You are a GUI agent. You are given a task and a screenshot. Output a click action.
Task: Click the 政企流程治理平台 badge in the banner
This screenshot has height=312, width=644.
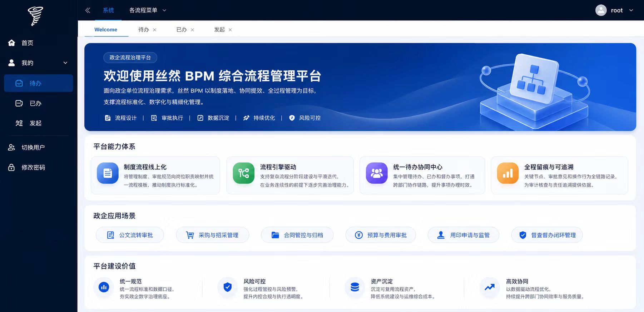tap(130, 58)
